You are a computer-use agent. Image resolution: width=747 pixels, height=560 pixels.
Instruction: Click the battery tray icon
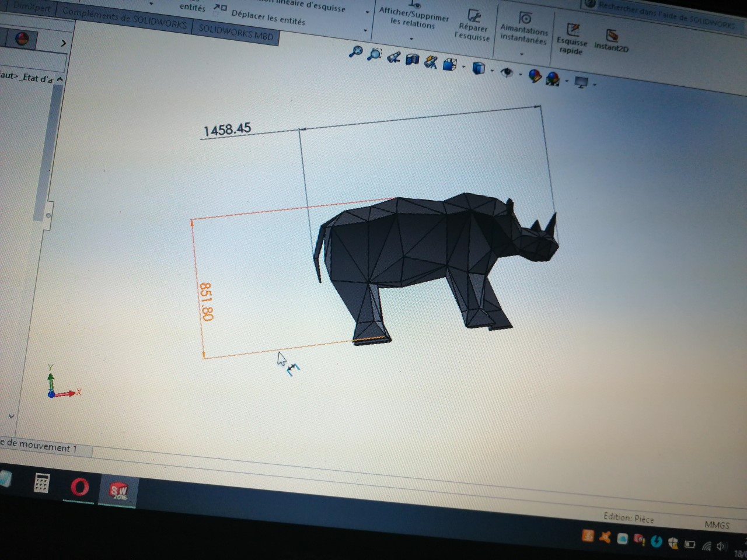(x=690, y=544)
